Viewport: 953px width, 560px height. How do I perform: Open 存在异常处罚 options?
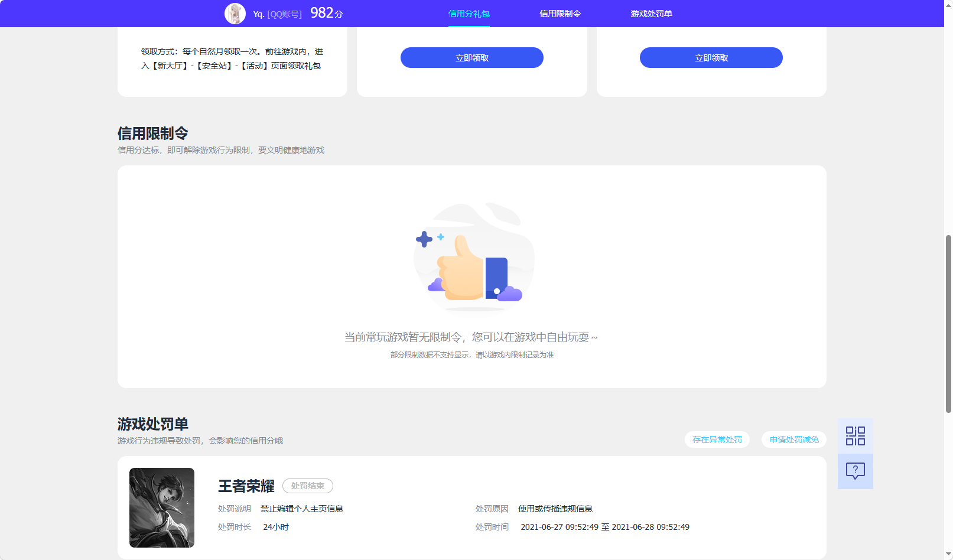(x=717, y=439)
